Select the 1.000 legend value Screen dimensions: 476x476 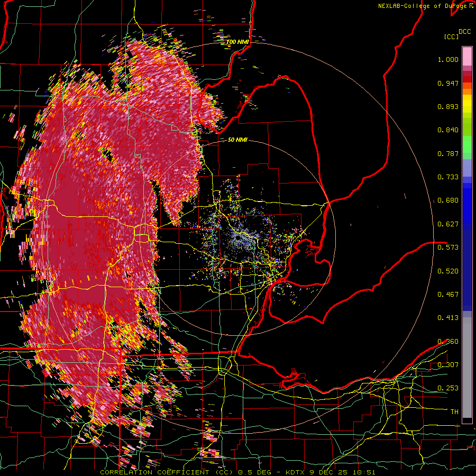[x=448, y=59]
